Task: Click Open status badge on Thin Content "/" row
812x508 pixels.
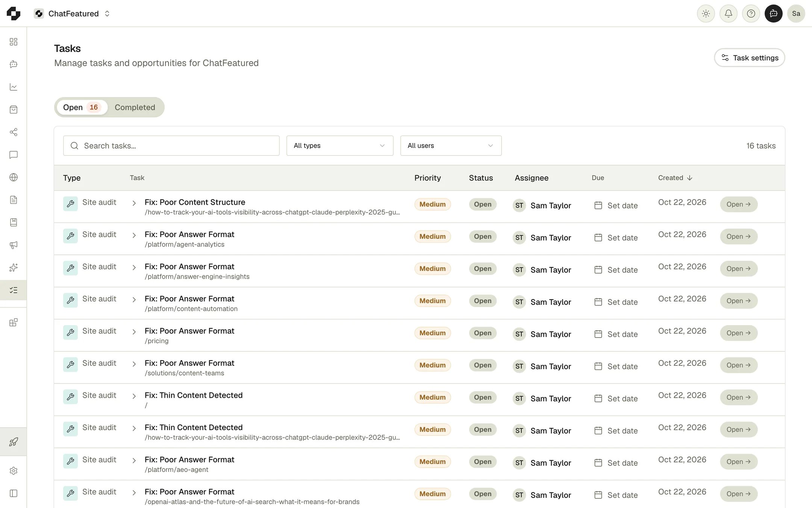Action: (483, 397)
